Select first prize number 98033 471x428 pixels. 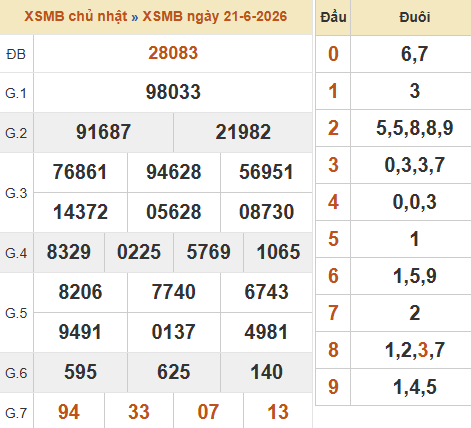[x=173, y=92]
